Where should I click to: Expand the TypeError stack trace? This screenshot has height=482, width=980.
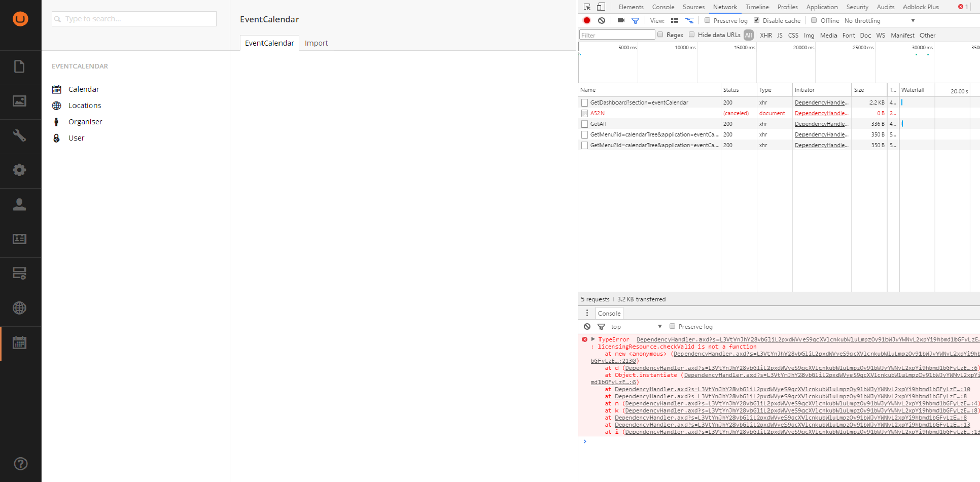[x=592, y=339]
